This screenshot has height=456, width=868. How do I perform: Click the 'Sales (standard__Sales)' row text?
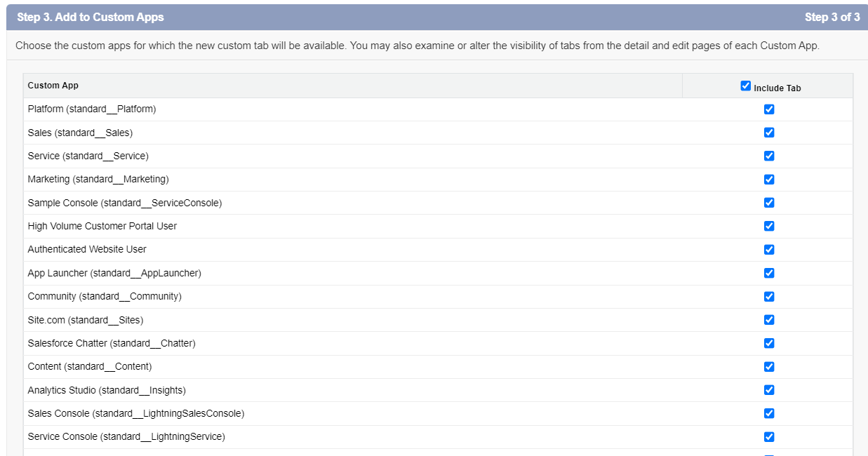pos(80,133)
